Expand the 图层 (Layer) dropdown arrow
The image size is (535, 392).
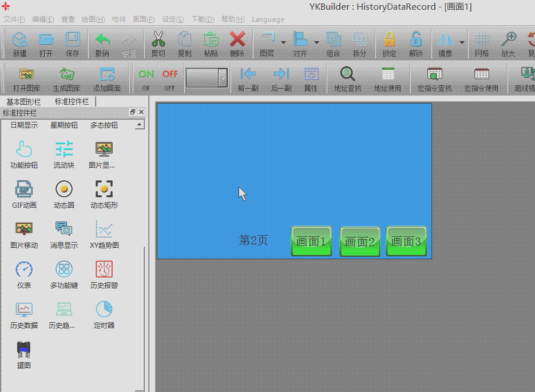(x=283, y=42)
